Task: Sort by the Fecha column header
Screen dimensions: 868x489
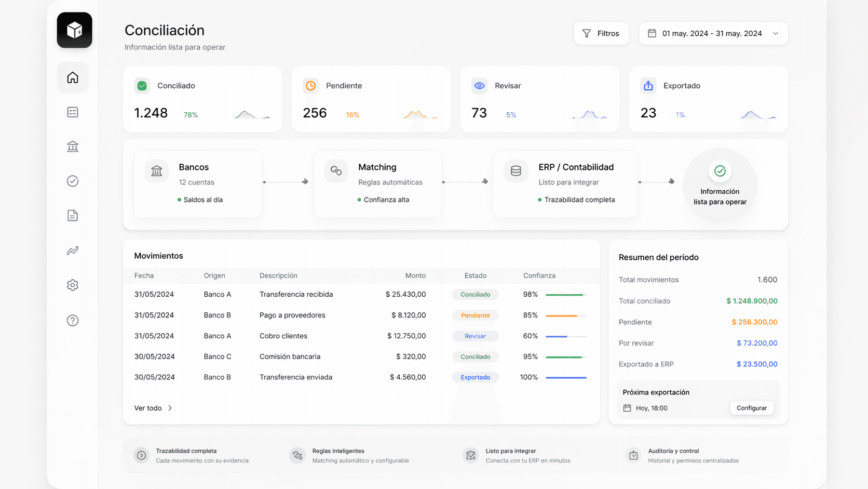Action: click(x=144, y=275)
